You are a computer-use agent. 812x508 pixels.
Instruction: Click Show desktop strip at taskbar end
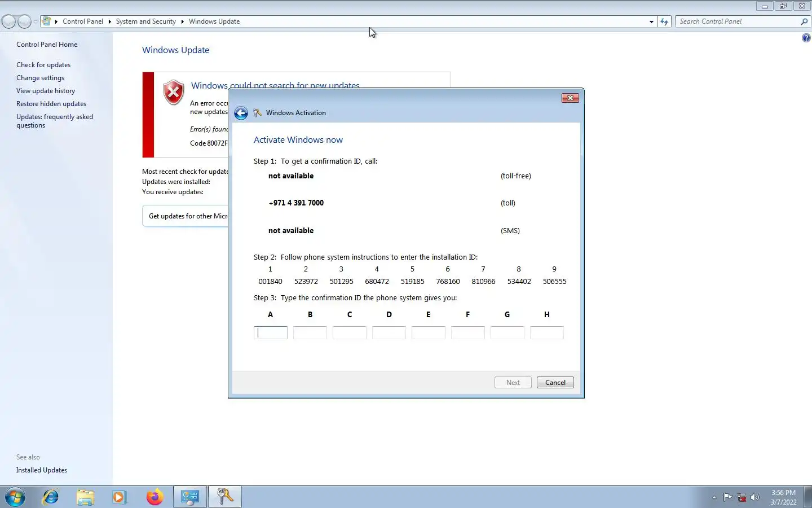click(807, 497)
